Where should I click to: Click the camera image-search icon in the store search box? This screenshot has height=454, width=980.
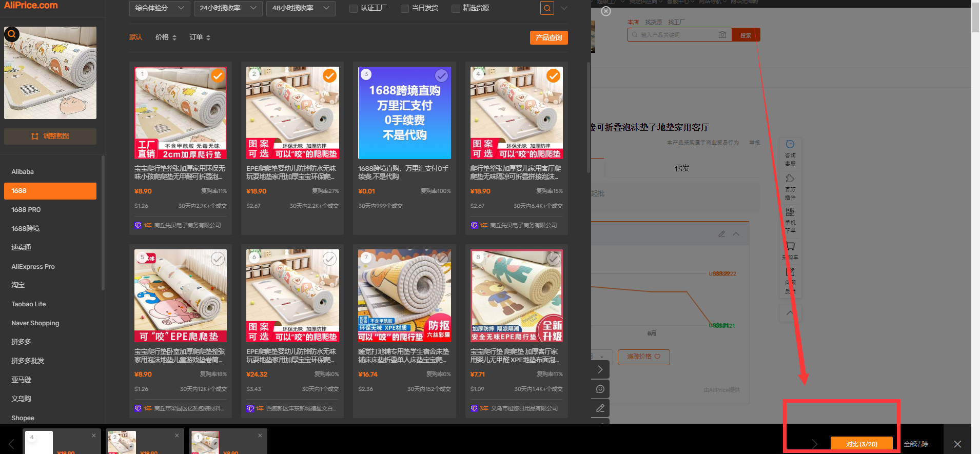(x=722, y=35)
